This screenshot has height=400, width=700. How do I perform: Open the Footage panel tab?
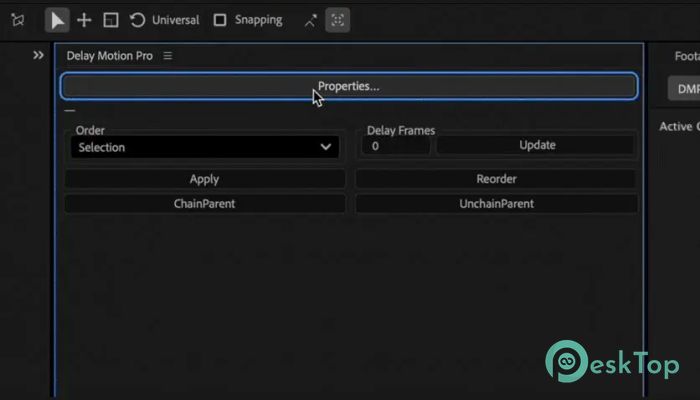[687, 56]
